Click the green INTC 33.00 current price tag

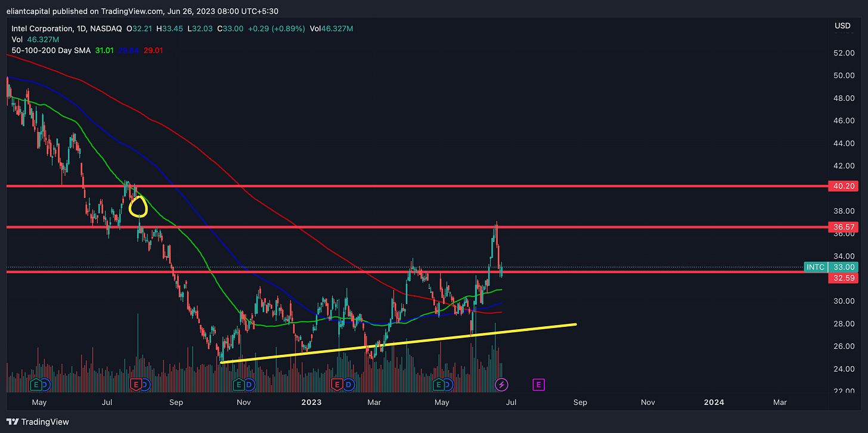831,267
